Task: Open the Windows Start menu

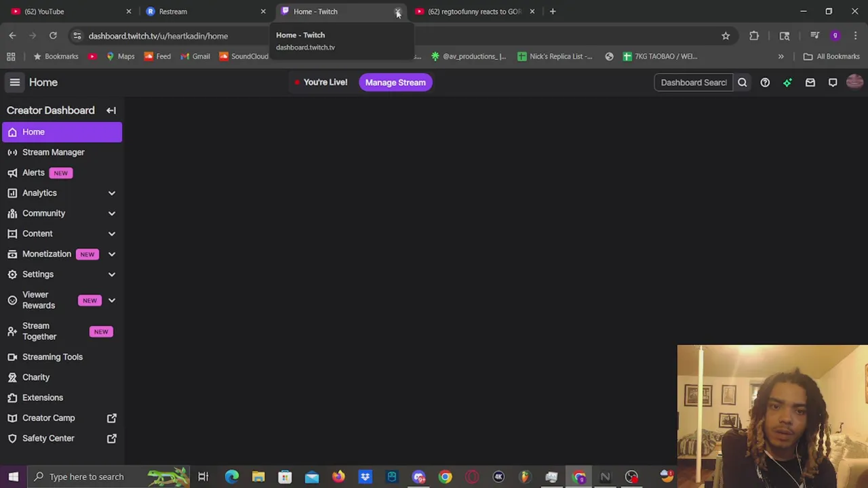Action: pos(13,476)
